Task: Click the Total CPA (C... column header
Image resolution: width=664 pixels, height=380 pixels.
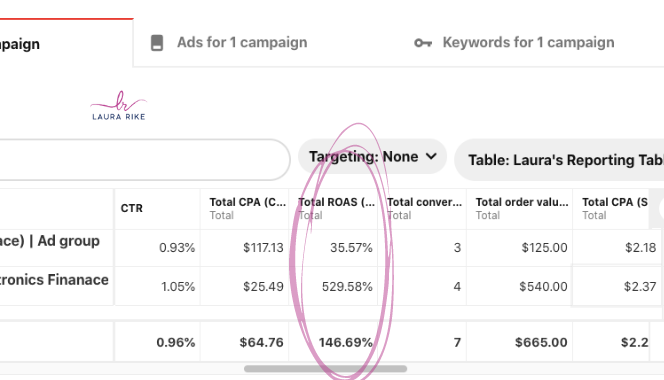Action: (247, 202)
